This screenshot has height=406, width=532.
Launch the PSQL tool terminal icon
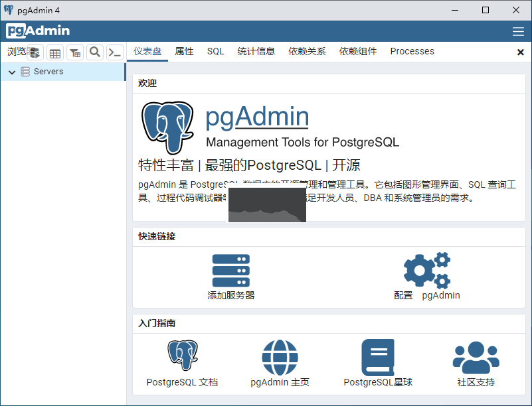click(x=115, y=52)
